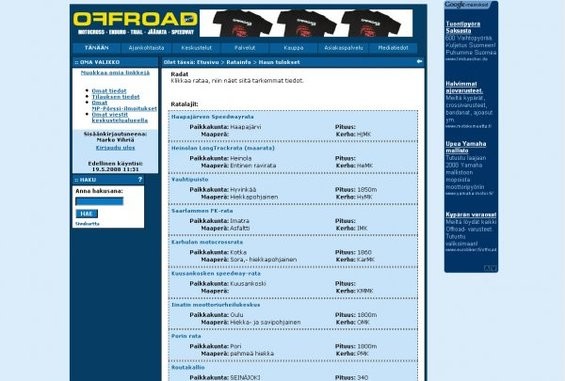Click the Kirjaudu ulos link
Viewport: 565px width, 381px height.
point(115,148)
